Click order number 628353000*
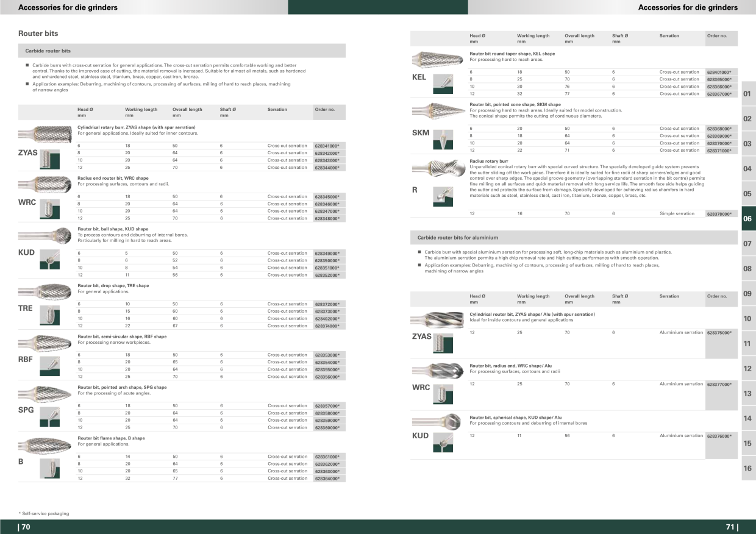Screen dimensions: 756x534 [326, 355]
